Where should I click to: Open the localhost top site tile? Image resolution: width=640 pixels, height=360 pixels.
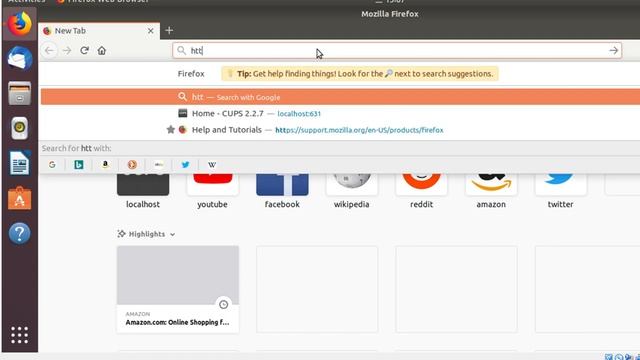(143, 191)
